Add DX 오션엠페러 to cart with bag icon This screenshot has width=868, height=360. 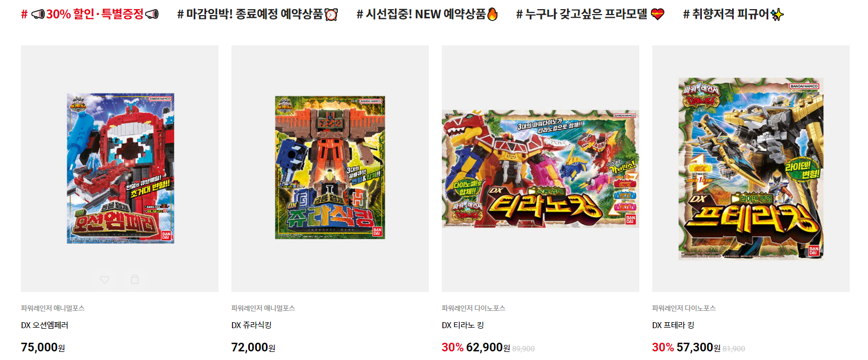[135, 279]
